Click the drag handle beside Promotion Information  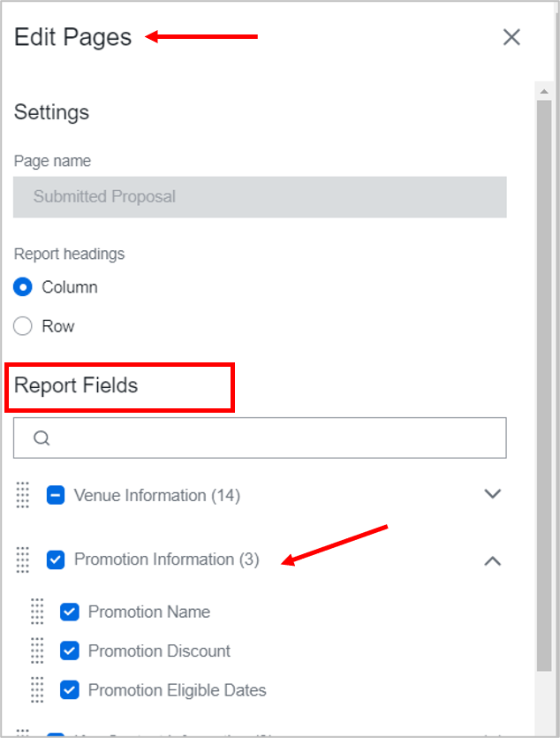[x=22, y=559]
